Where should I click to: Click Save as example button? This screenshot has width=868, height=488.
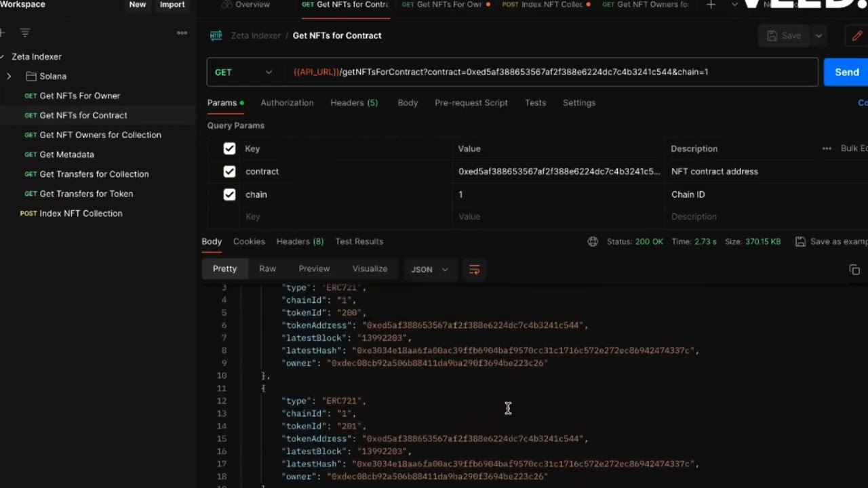point(831,241)
